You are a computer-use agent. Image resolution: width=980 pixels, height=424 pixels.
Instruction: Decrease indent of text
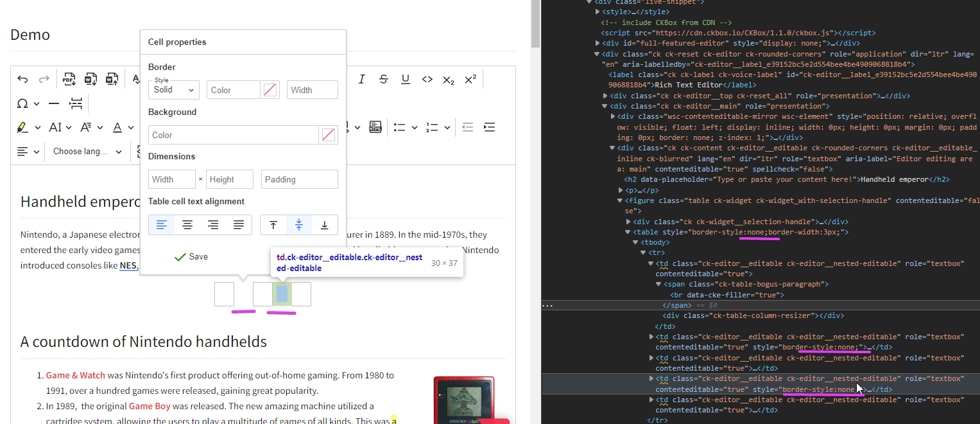pos(468,127)
